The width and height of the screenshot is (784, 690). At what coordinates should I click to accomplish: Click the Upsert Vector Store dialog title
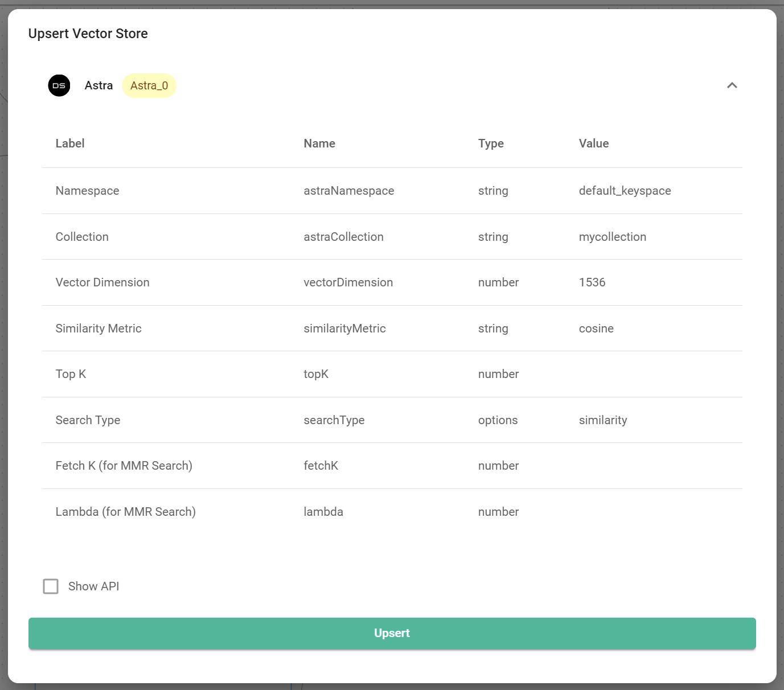click(x=88, y=34)
